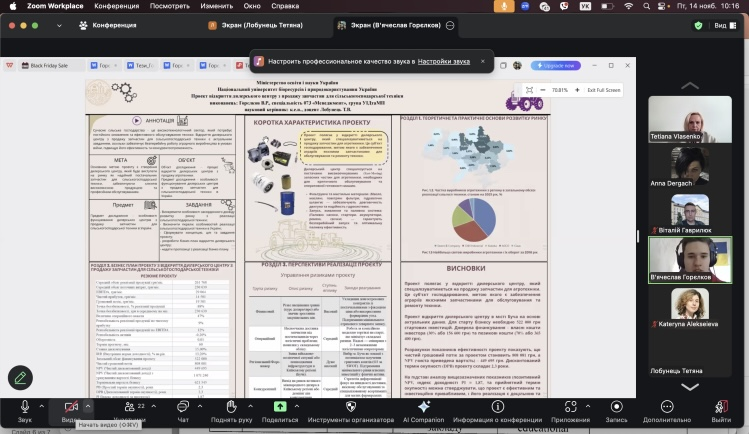Expand chat options arrow next to Чат

tap(200, 406)
